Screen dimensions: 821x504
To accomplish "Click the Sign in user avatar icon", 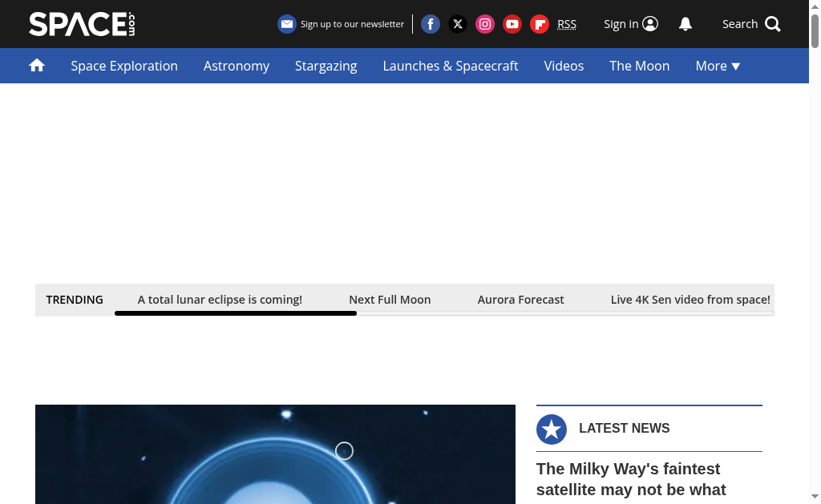I will (x=650, y=24).
